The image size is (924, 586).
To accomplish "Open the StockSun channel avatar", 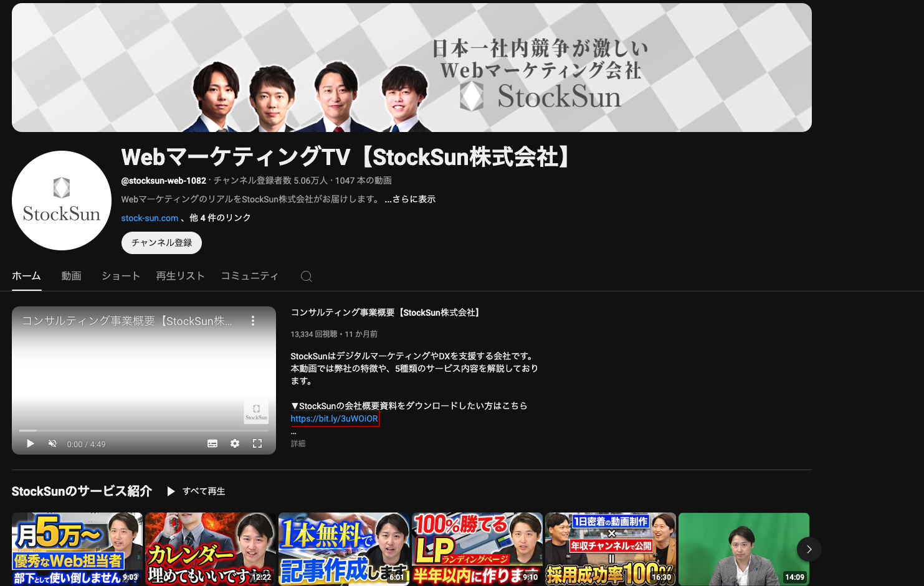I will [62, 201].
